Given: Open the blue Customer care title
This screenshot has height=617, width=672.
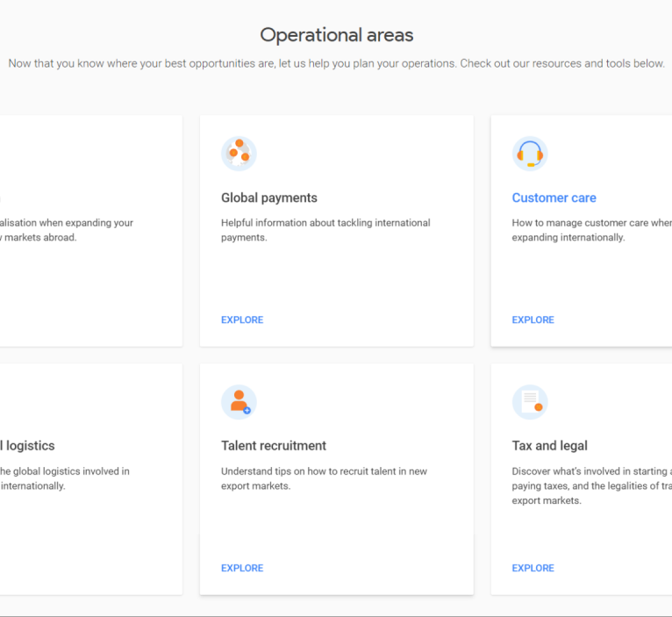Looking at the screenshot, I should click(554, 198).
